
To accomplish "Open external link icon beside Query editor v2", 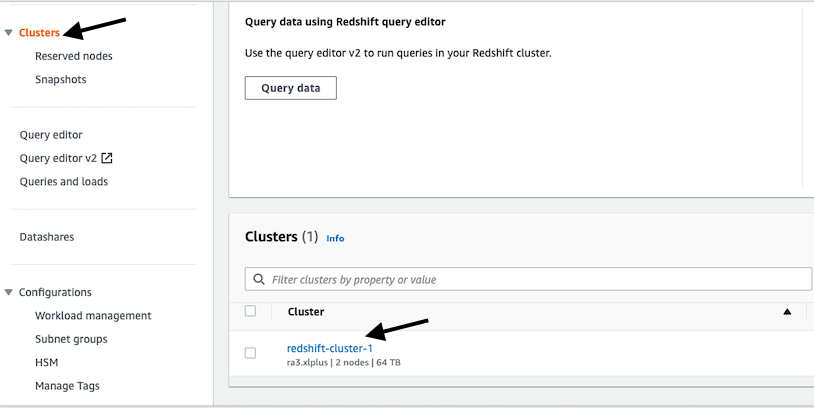I will 107,158.
